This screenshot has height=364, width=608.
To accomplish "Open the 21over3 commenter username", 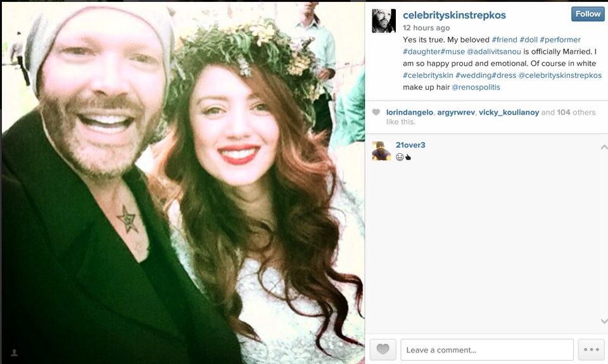I will pyautogui.click(x=410, y=145).
